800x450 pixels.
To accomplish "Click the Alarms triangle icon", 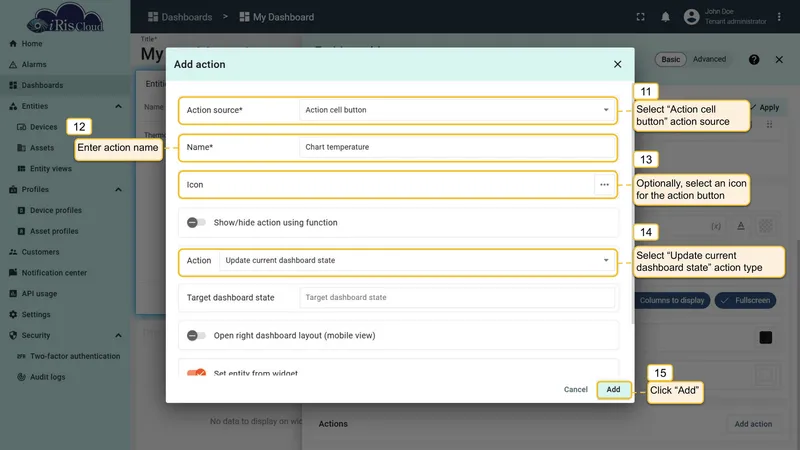I will (13, 65).
